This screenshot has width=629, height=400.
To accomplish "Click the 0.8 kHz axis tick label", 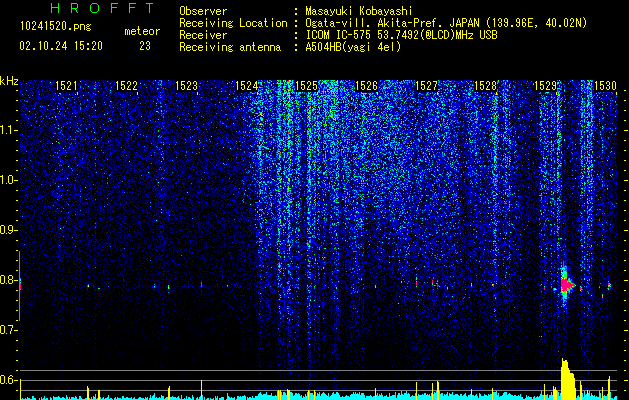I will click(9, 280).
